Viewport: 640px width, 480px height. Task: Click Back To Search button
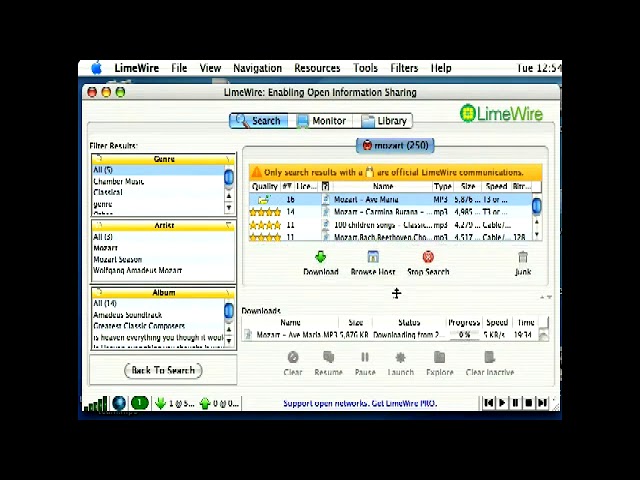click(x=163, y=370)
